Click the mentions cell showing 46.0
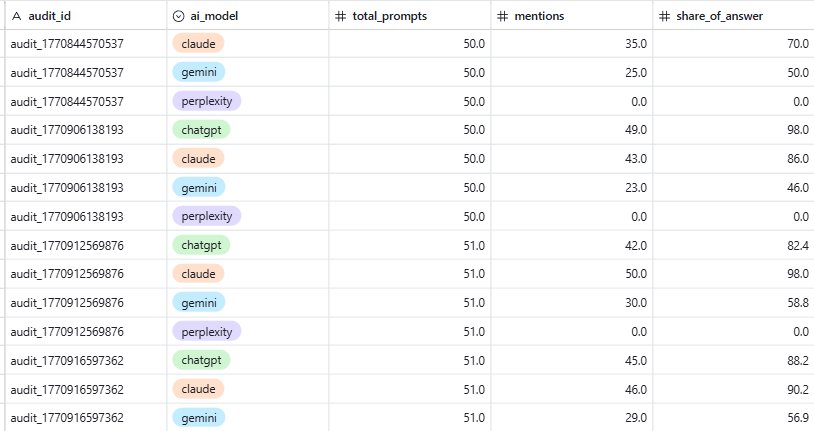 (572, 389)
